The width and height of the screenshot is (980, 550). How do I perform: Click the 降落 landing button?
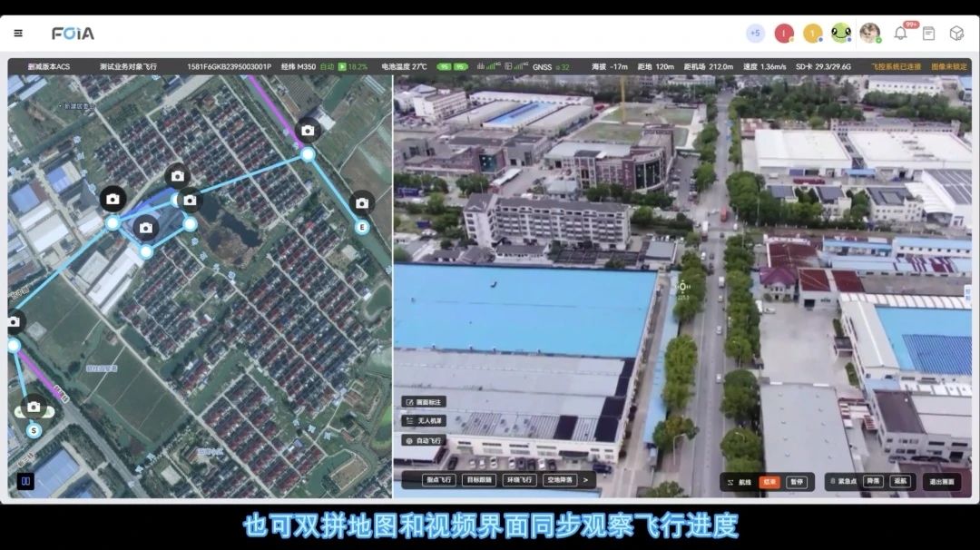[x=873, y=482]
